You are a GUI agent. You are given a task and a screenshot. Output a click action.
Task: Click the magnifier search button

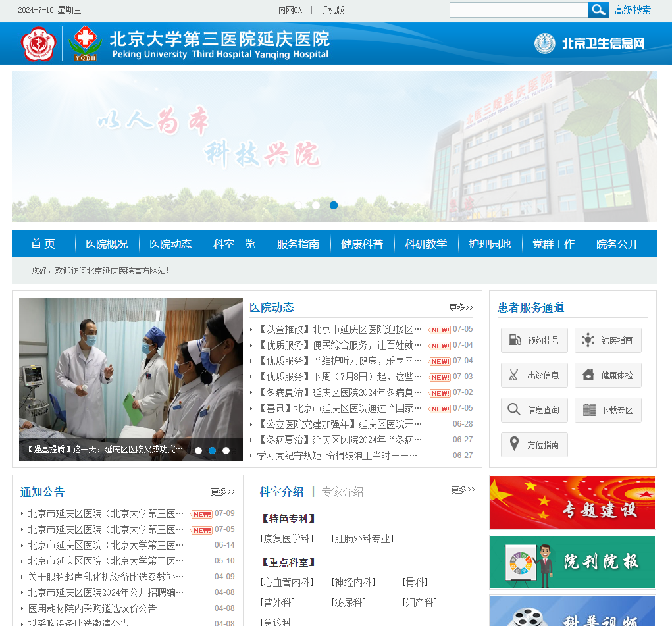(x=598, y=10)
